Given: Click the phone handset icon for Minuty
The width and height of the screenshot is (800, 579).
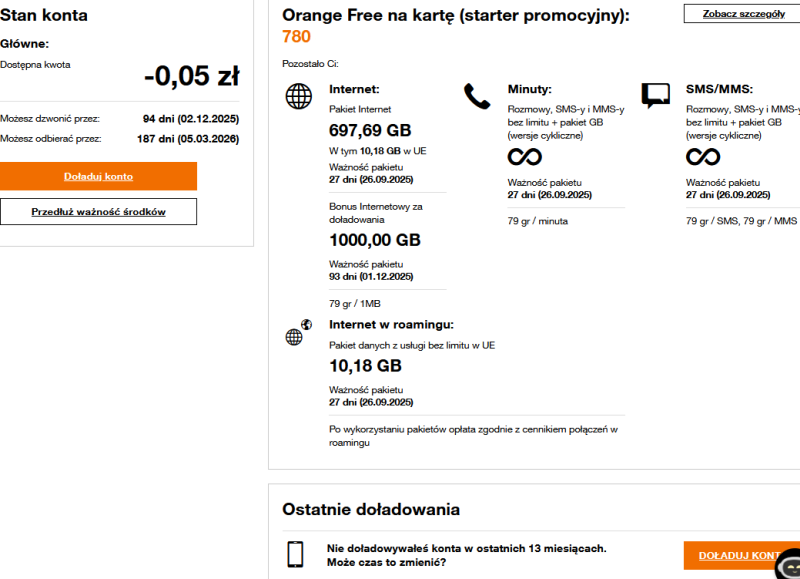Looking at the screenshot, I should click(x=477, y=96).
